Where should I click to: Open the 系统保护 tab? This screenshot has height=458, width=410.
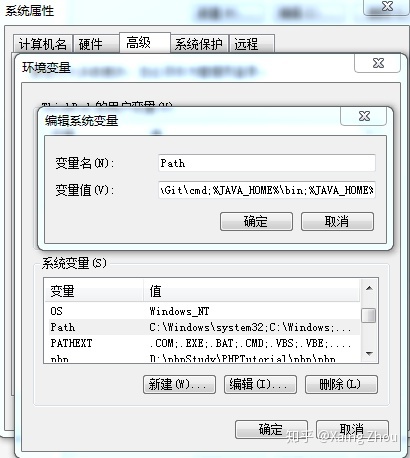click(200, 44)
